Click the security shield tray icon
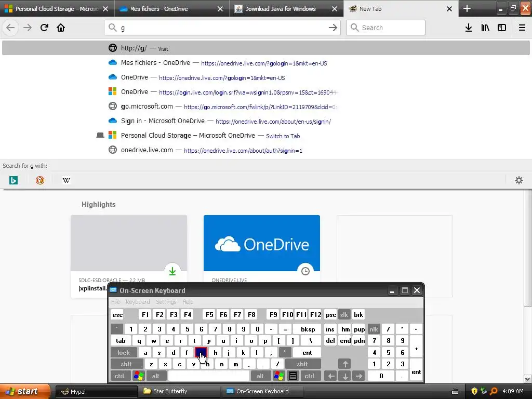Image resolution: width=532 pixels, height=399 pixels. click(474, 391)
